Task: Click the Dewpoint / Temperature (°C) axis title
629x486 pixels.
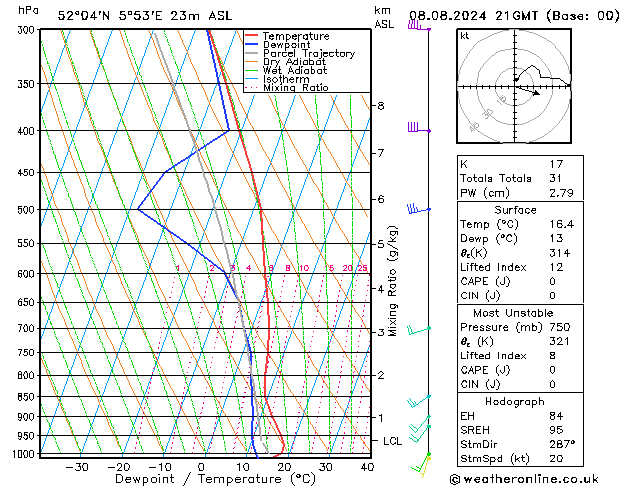Action: (x=215, y=479)
